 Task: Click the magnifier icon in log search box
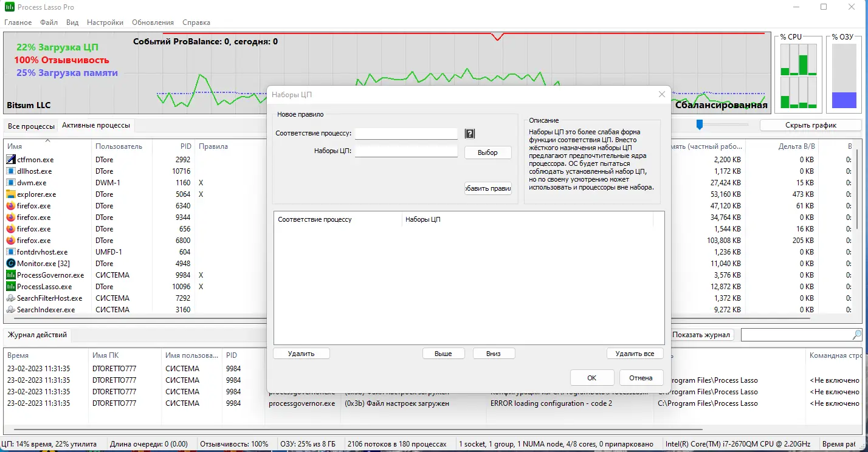857,335
